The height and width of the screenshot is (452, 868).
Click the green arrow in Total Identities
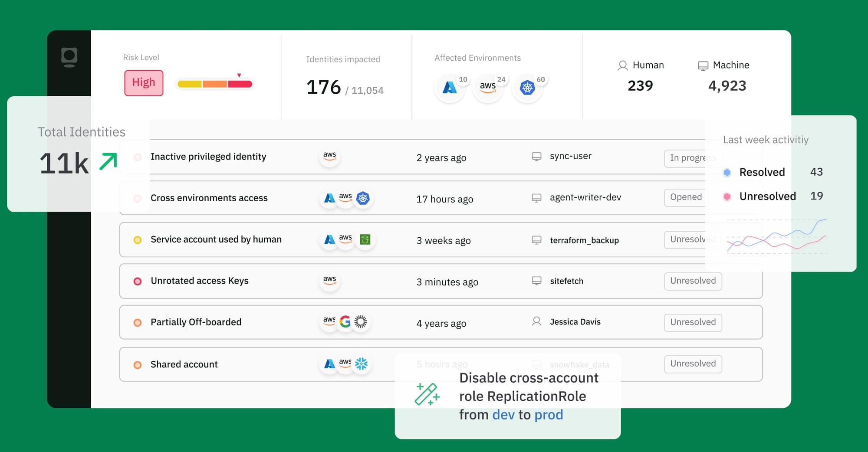(108, 161)
